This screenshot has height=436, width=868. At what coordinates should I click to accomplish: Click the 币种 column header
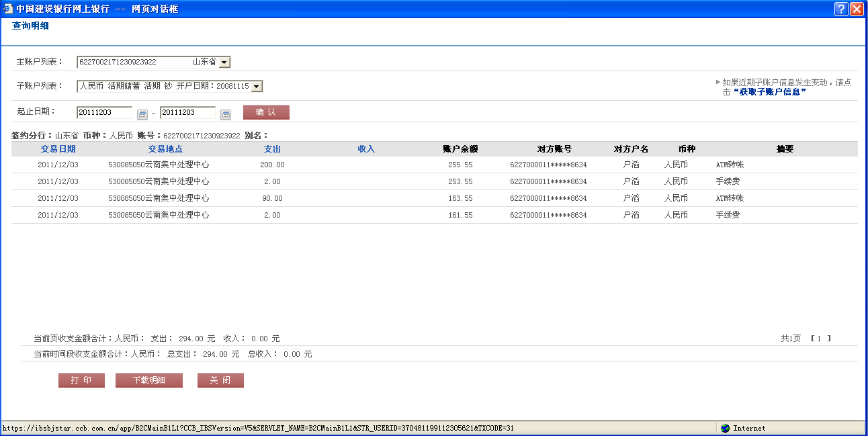point(687,149)
